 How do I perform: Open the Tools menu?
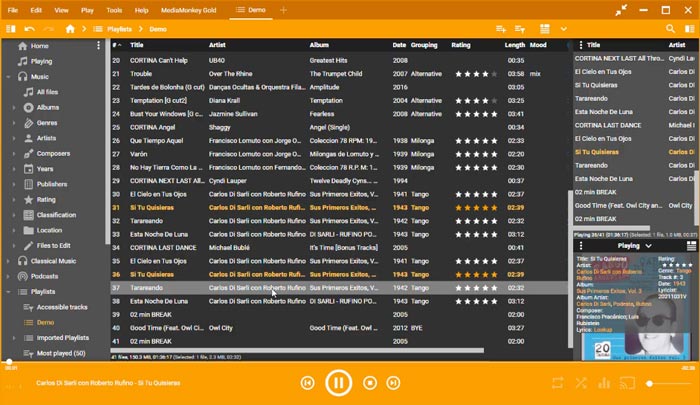point(115,9)
